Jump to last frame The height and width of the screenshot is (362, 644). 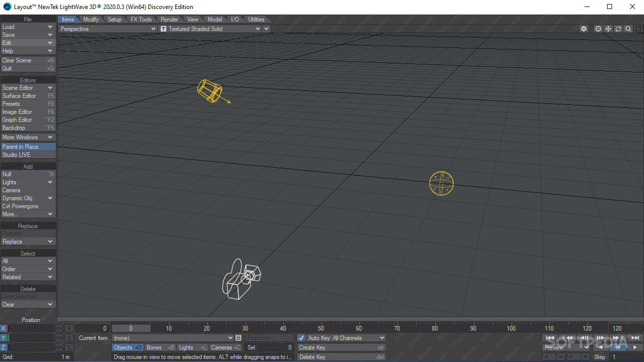[x=635, y=338]
